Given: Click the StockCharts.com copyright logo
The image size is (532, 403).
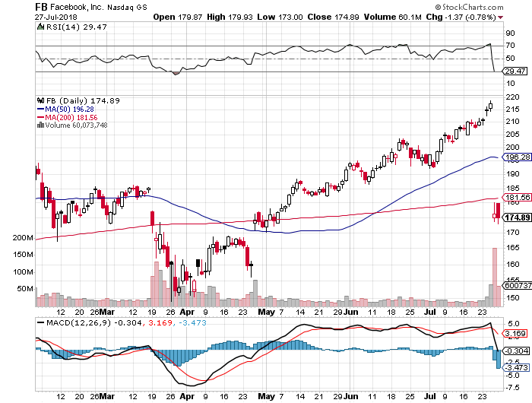Looking at the screenshot, I should point(469,7).
